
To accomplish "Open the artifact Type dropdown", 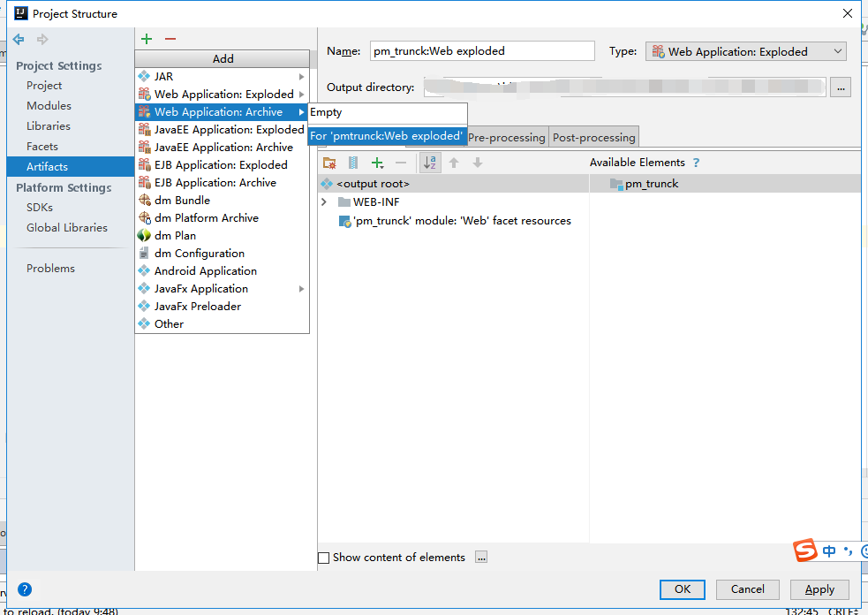I will (746, 51).
